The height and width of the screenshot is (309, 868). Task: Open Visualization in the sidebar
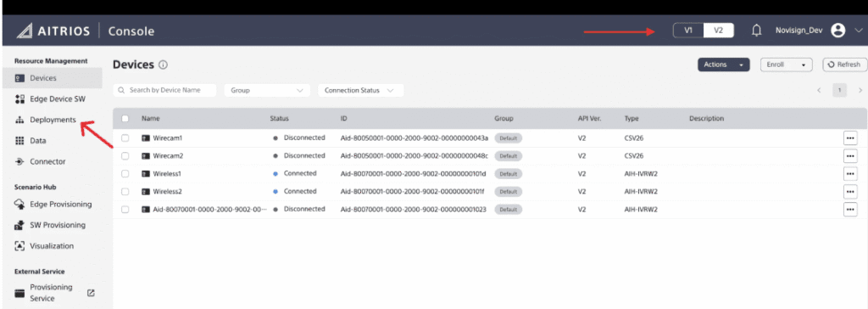pos(52,246)
